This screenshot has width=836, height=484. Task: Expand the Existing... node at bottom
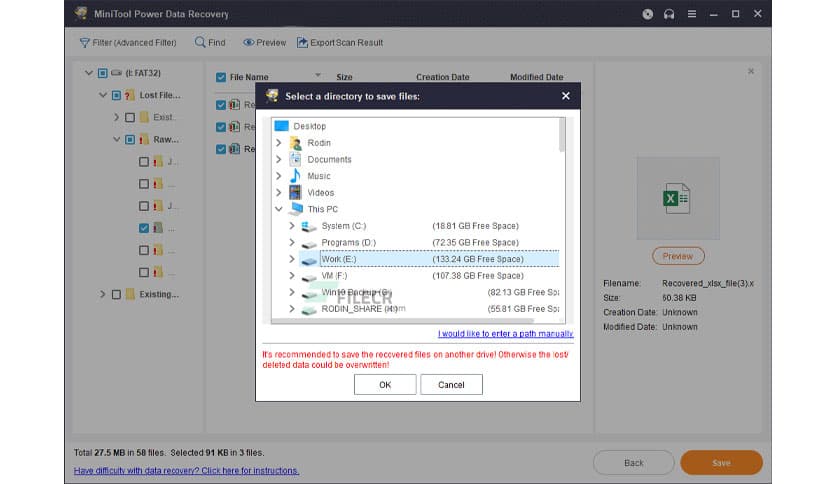[102, 294]
